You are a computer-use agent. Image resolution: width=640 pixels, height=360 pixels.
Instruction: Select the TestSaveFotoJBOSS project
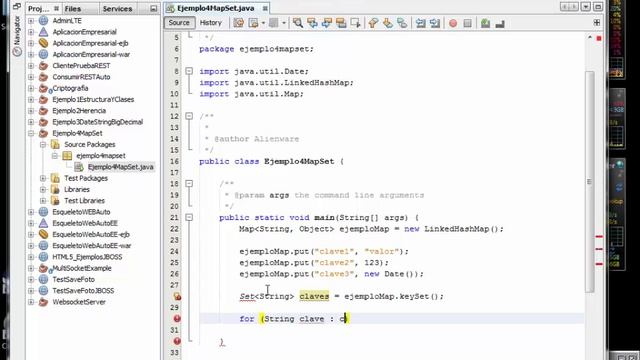pyautogui.click(x=83, y=291)
